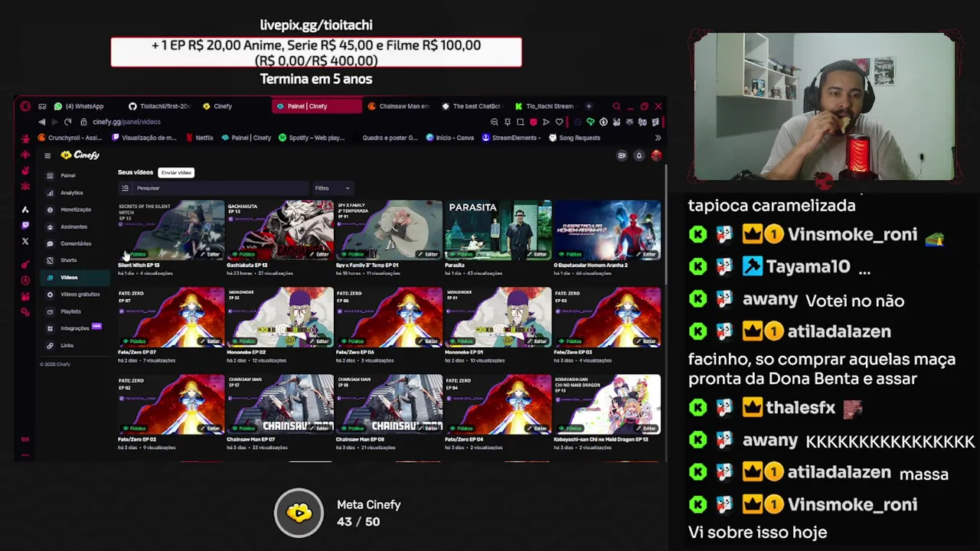Select Vídeos gratuitos in the sidebar
This screenshot has height=551, width=980.
75,295
